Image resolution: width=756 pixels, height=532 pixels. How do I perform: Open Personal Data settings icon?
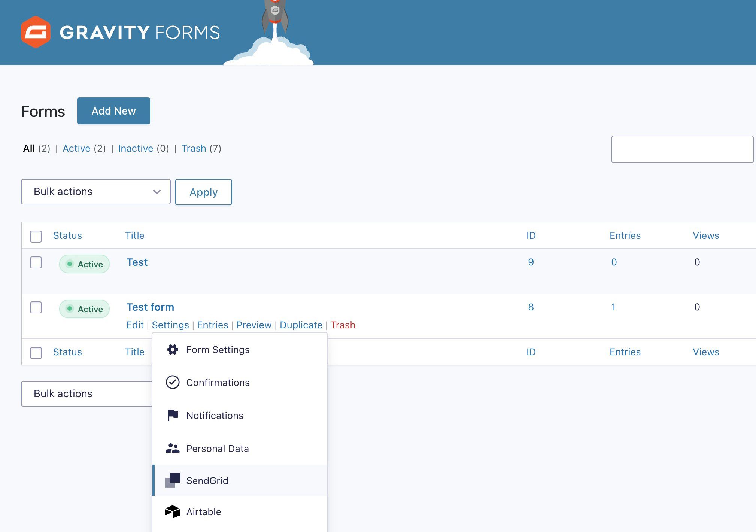coord(173,448)
